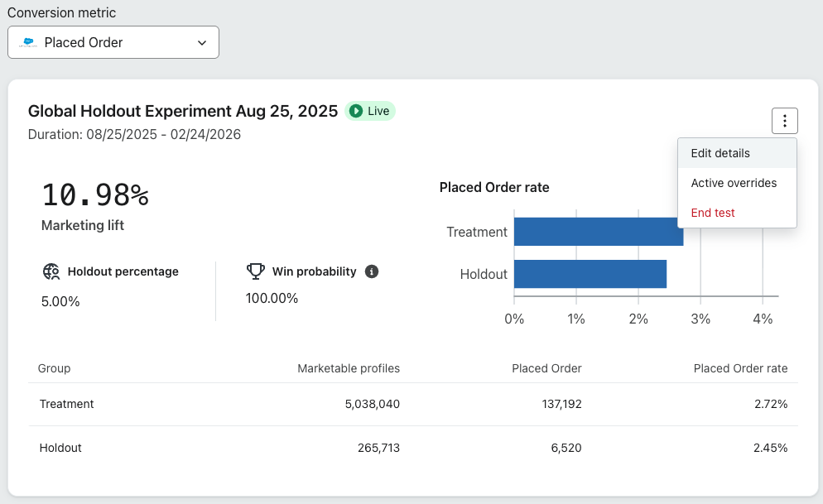Click the Marketable profiles column header
The height and width of the screenshot is (504, 823).
(x=349, y=368)
